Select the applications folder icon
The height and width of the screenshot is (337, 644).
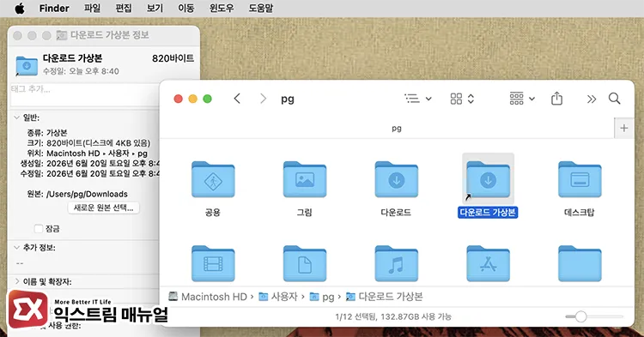click(488, 263)
